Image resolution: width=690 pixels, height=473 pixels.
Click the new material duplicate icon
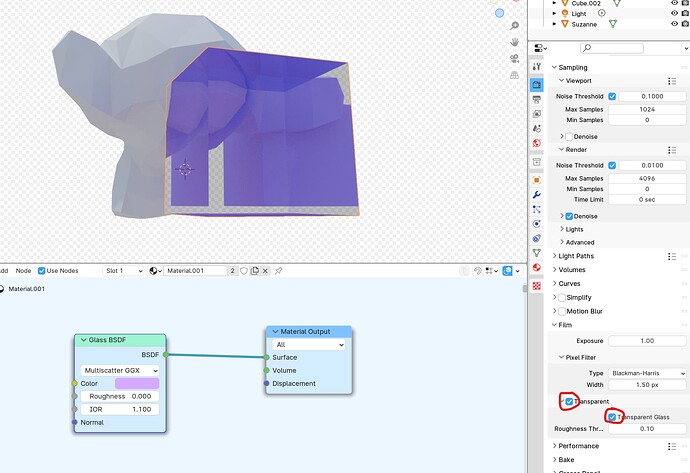[x=255, y=271]
